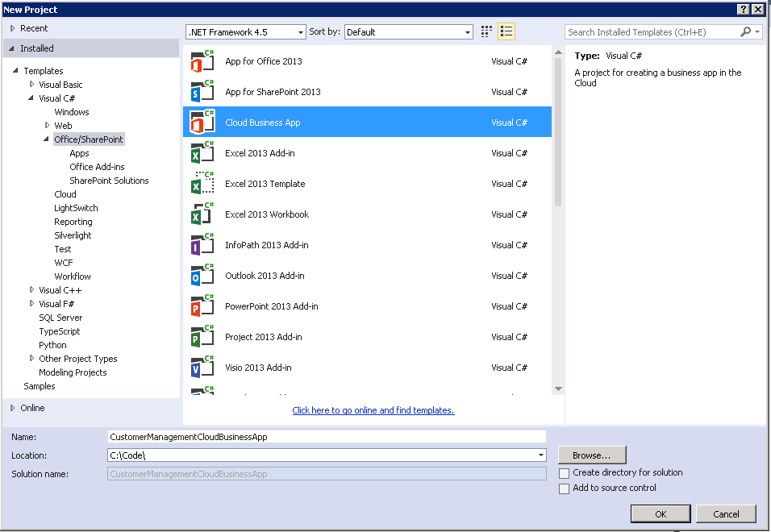Click the Browse... button

point(591,455)
